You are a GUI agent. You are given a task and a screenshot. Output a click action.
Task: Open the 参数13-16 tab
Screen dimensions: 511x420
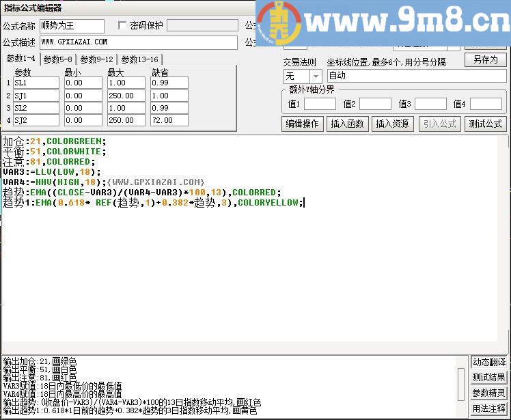139,59
